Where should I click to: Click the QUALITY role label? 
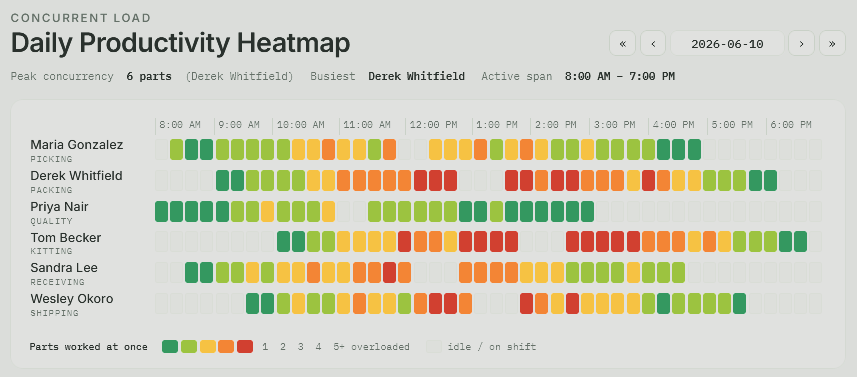click(x=51, y=221)
